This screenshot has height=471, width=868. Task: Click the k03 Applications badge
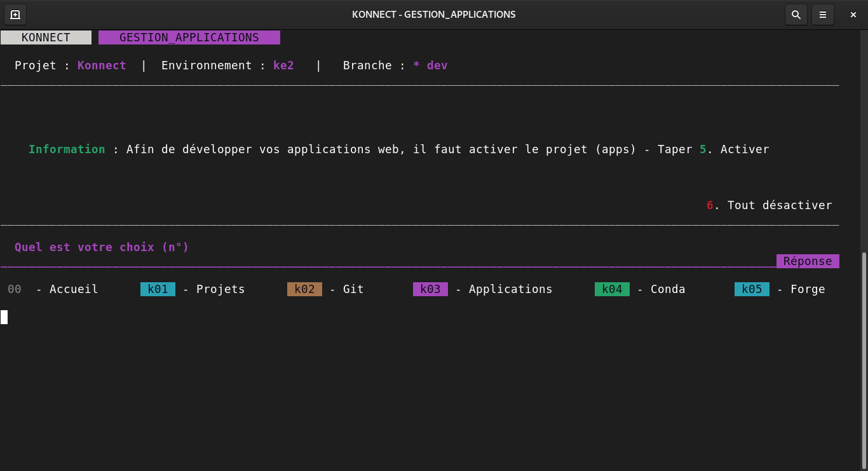click(x=430, y=289)
